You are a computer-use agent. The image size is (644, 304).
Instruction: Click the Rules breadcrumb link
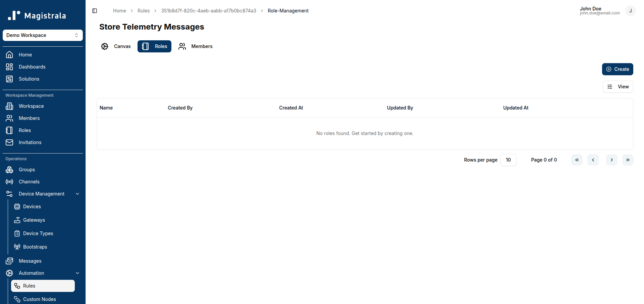pos(144,11)
